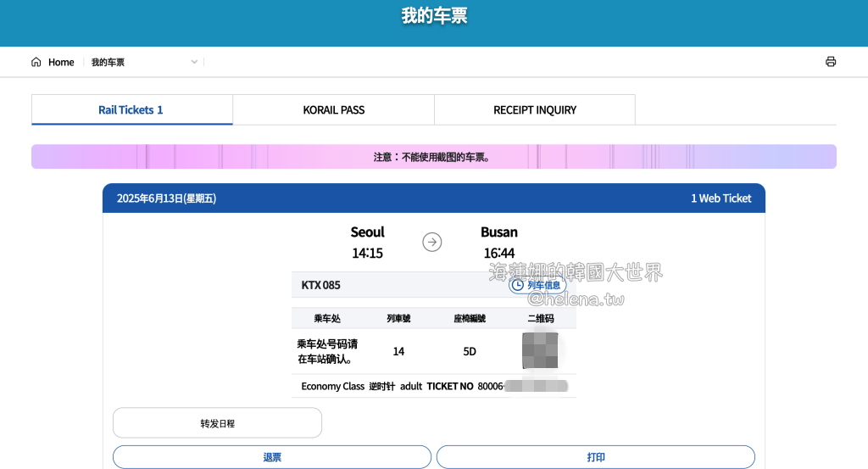Screen dimensions: 868x469
Task: Click the 转发日程 button
Action: coord(217,423)
